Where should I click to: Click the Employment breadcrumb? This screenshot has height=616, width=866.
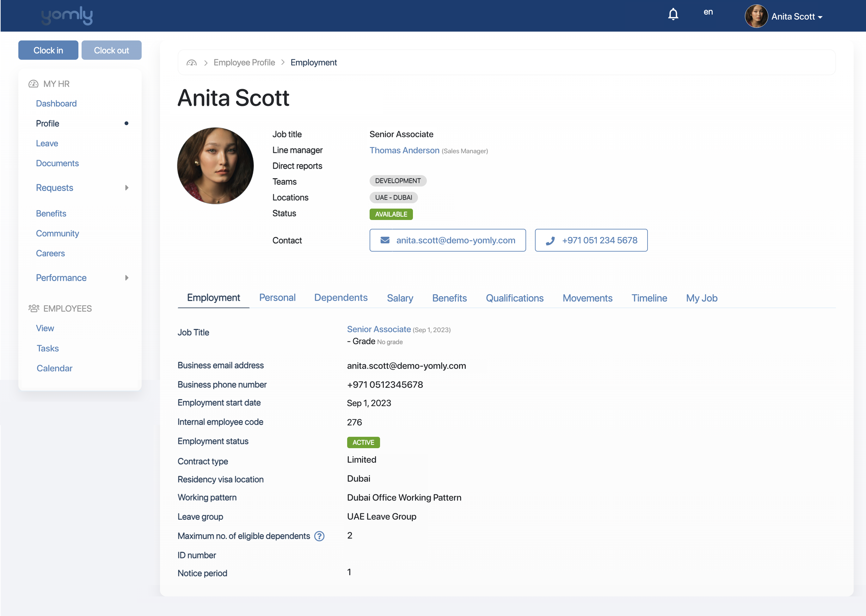(313, 63)
